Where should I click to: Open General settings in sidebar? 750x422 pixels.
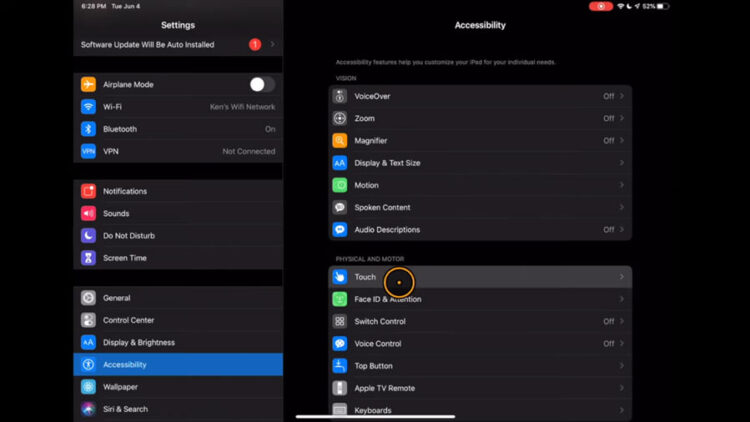coord(178,298)
